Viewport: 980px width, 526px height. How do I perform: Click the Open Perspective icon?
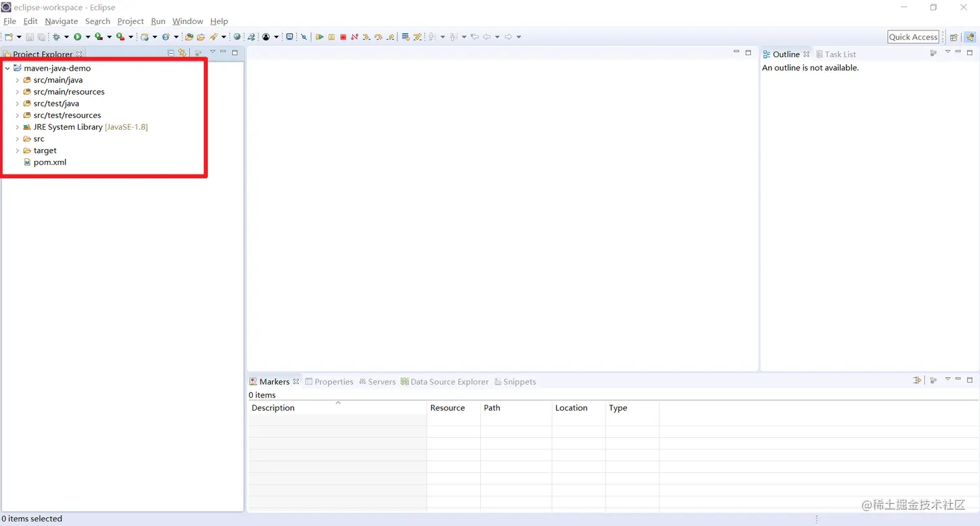953,37
